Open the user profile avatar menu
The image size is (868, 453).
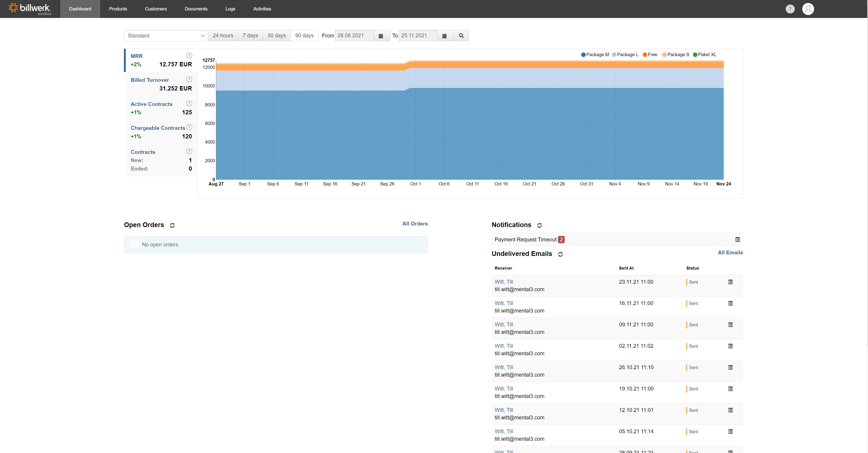click(808, 9)
